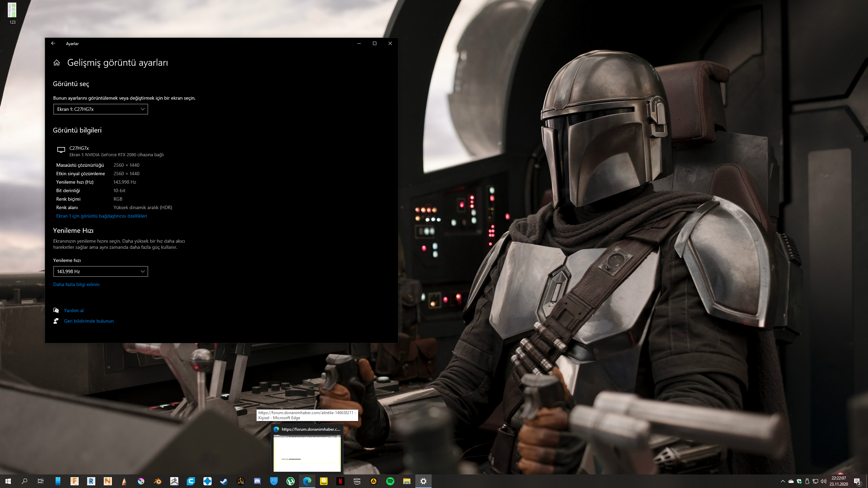Open network status tray icon
The image size is (868, 488).
pos(815,481)
